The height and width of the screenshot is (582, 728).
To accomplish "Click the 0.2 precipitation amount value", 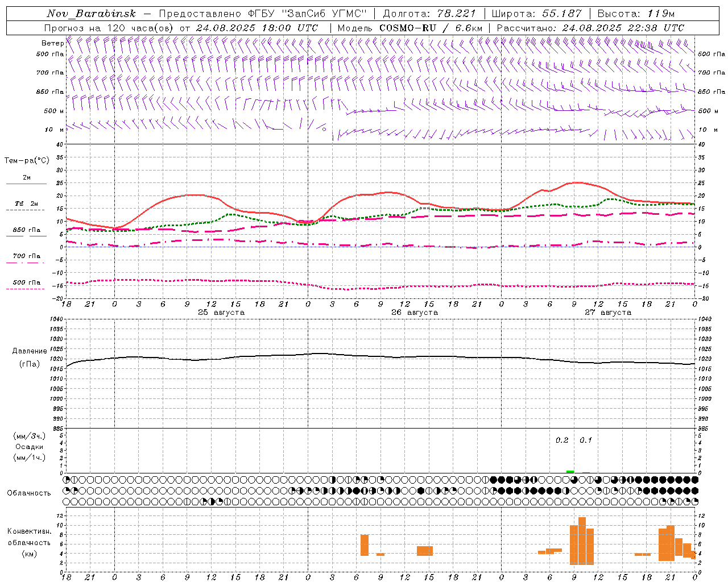I will coord(562,440).
